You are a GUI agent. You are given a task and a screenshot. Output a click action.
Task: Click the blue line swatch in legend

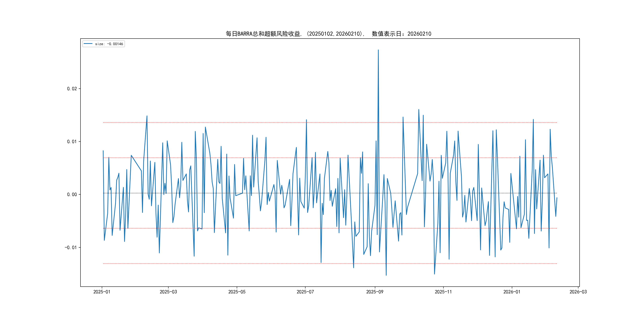[88, 44]
